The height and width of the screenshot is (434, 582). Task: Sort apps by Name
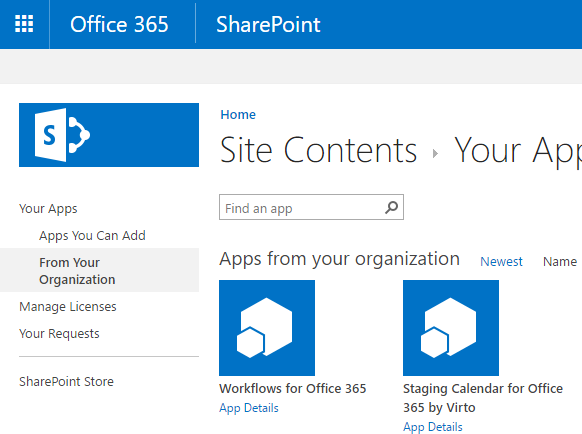point(560,261)
